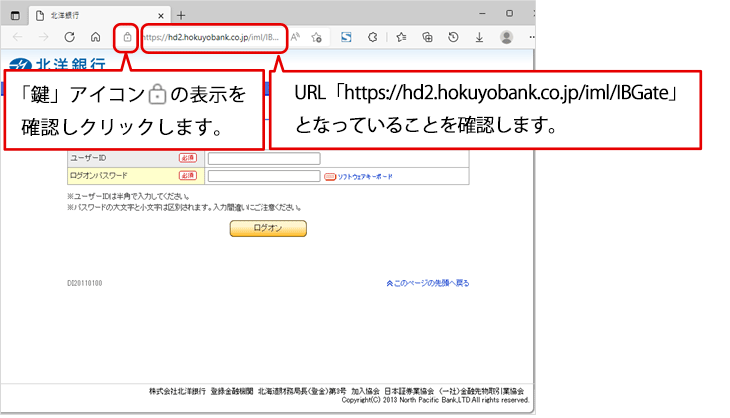Click the ユーザーID input field
The height and width of the screenshot is (418, 730).
coord(264,158)
